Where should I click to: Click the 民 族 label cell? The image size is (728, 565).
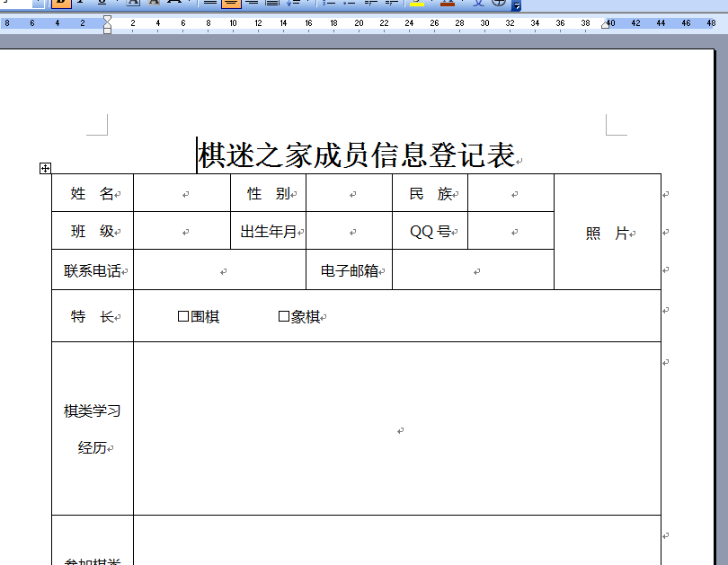(x=430, y=193)
